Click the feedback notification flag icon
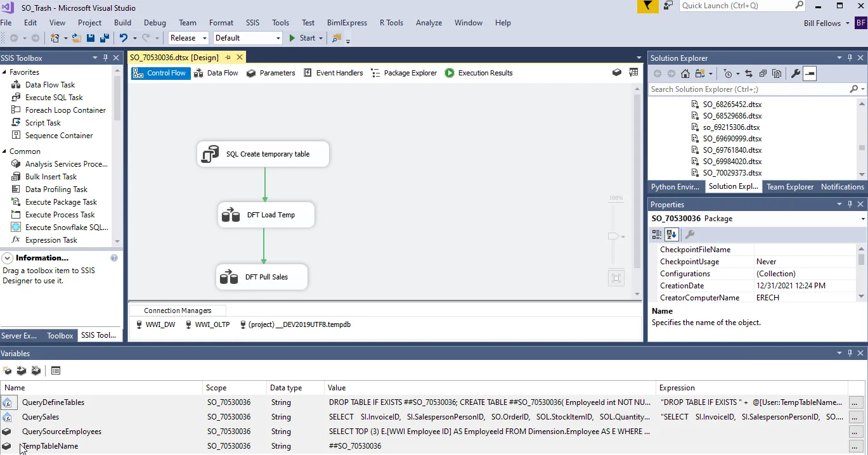868x455 pixels. click(x=647, y=6)
